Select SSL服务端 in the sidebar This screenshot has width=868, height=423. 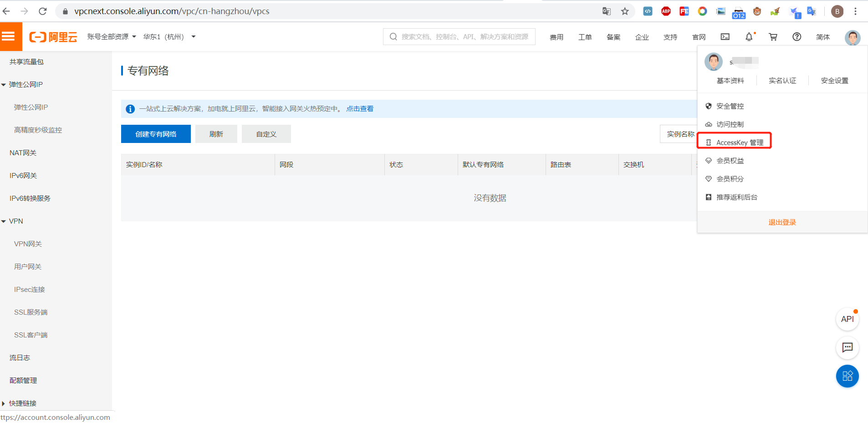tap(30, 312)
